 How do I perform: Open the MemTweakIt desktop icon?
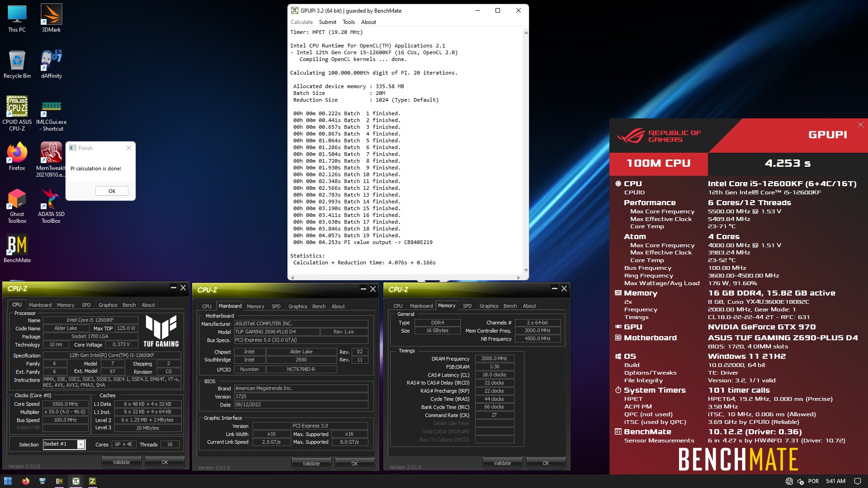coord(51,159)
